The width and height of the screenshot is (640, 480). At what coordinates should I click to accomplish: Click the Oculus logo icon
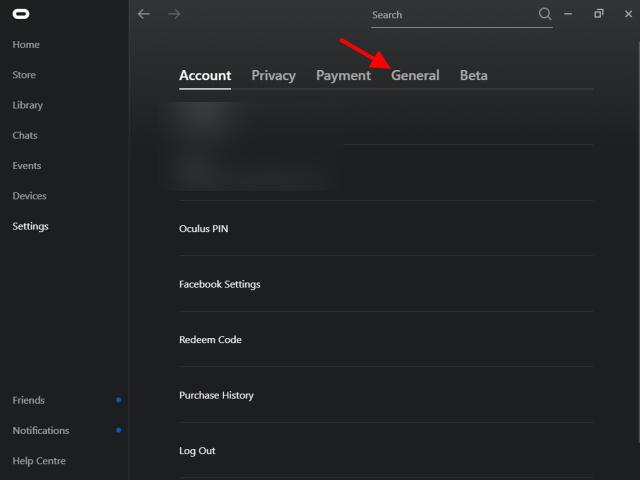21,14
